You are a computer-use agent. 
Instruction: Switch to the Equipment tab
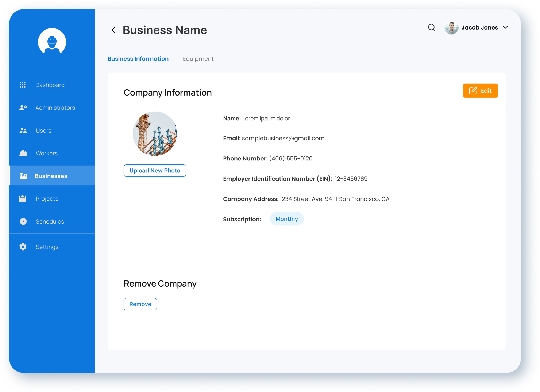pyautogui.click(x=198, y=59)
